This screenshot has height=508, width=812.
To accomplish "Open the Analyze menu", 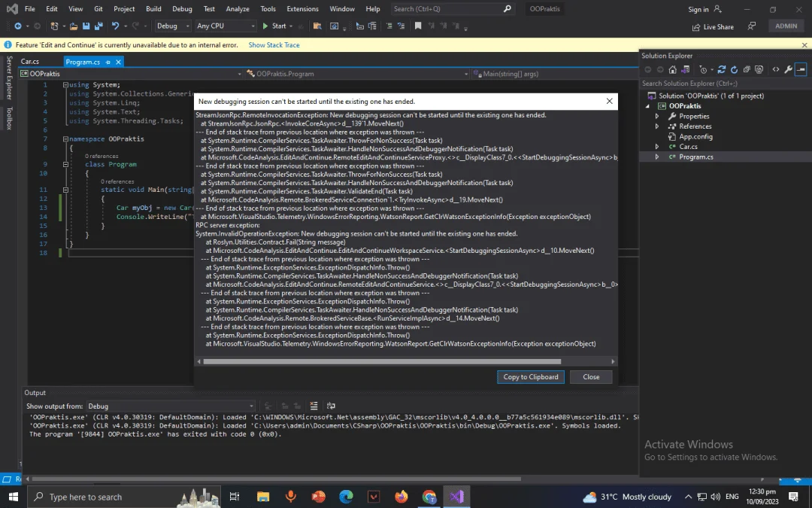I will (237, 9).
